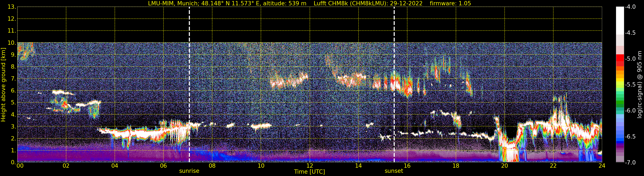This screenshot has height=176, width=644.
Task: Click the '7.' tick on the height axis
Action: coord(13,79)
